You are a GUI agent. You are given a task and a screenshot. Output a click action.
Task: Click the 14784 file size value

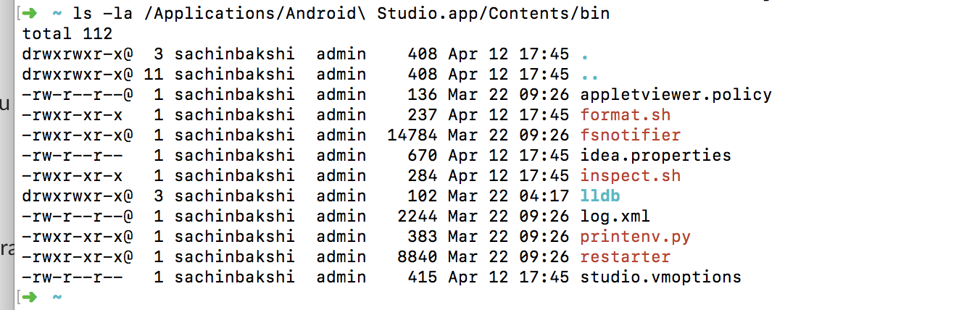coord(412,135)
